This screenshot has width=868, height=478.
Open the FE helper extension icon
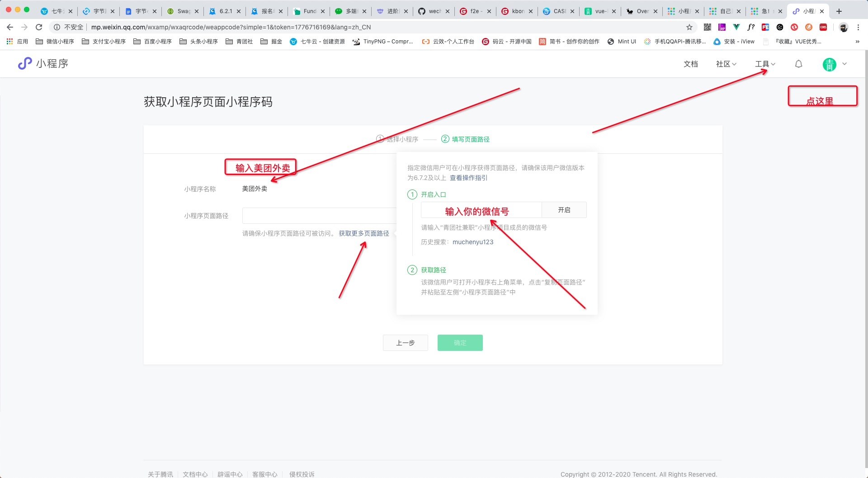click(765, 27)
